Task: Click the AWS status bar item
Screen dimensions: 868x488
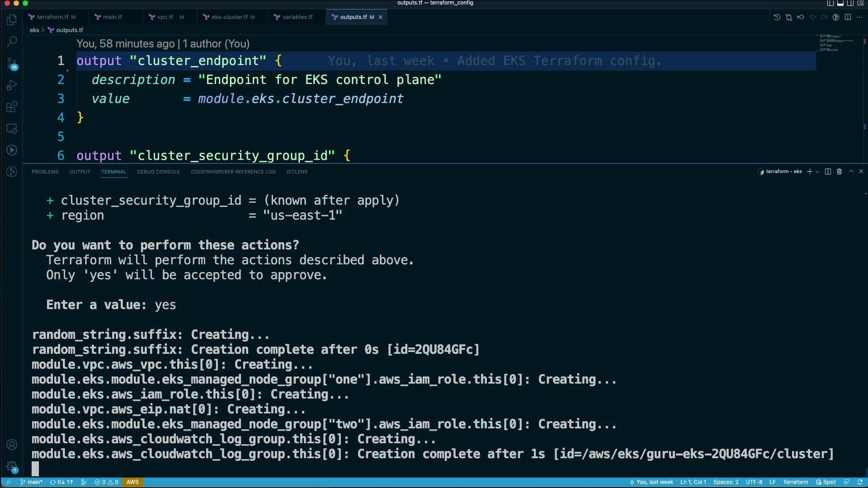Action: coord(132,482)
